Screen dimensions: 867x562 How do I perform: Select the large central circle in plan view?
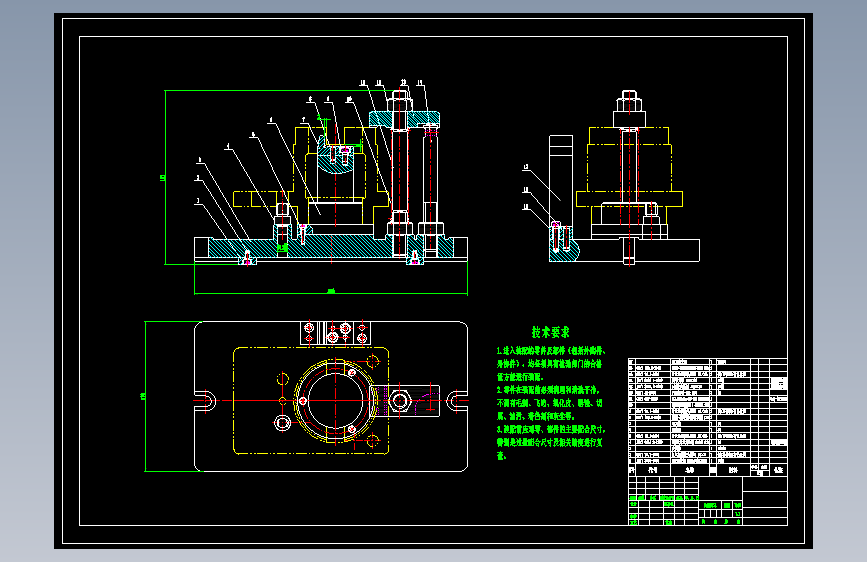click(335, 400)
